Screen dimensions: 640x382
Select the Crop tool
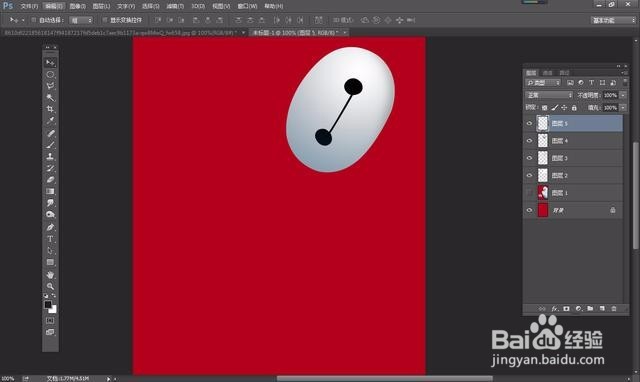[x=50, y=109]
